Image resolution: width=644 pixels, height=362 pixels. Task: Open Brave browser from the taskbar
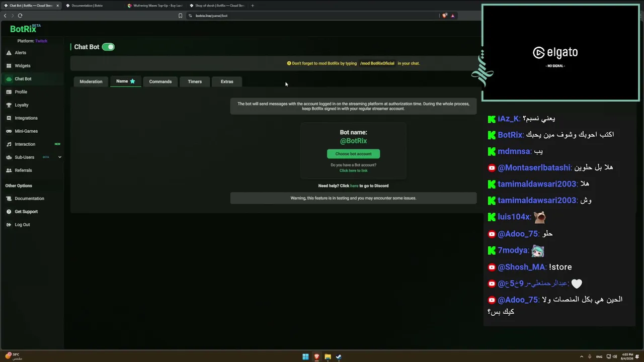316,357
